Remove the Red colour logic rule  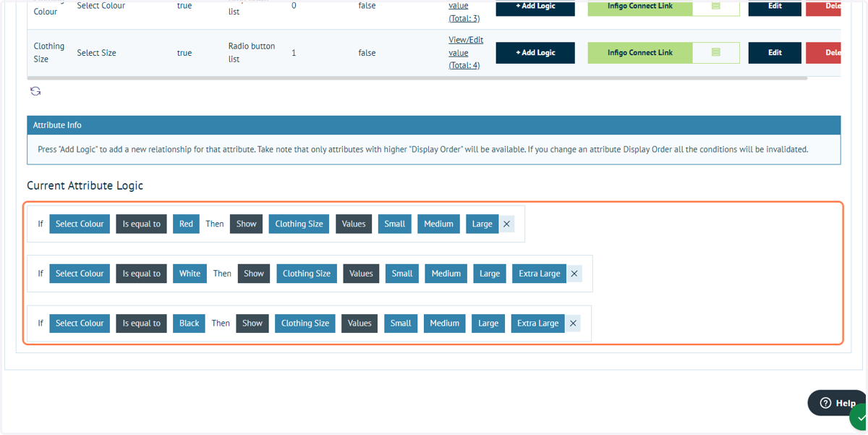coord(506,224)
